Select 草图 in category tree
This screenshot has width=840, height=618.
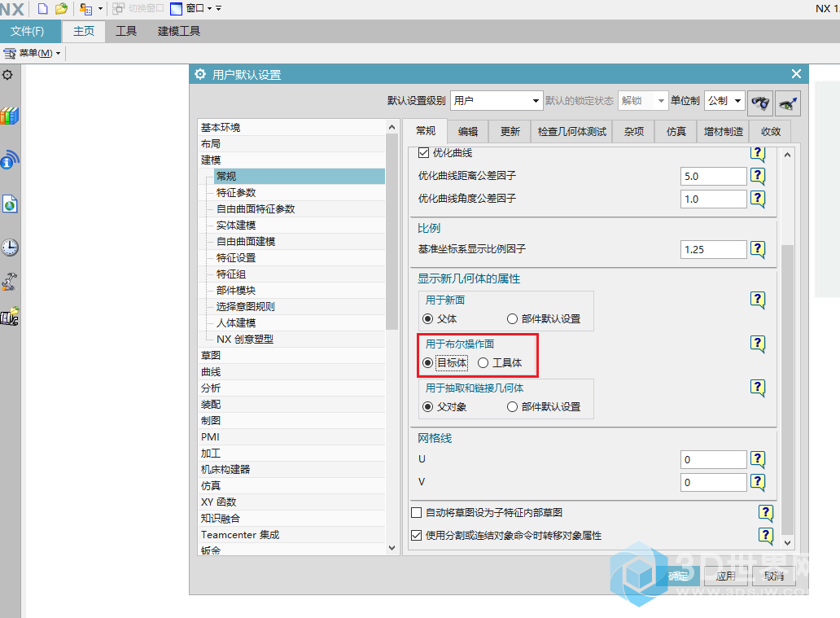[211, 356]
